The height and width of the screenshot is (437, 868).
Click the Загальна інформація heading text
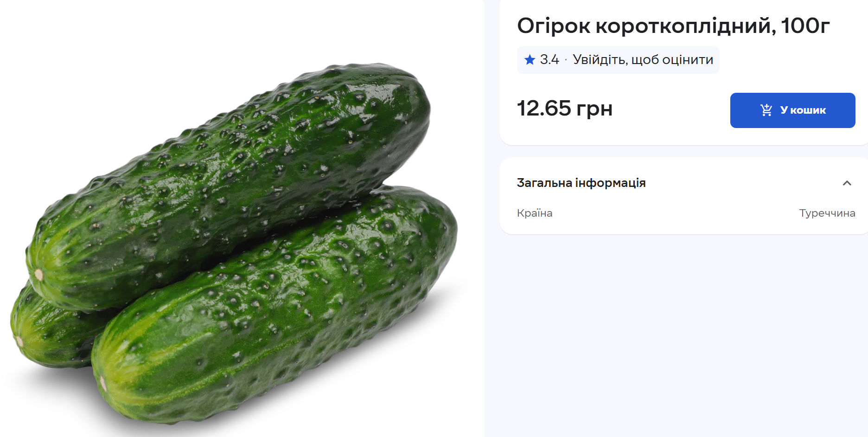581,183
